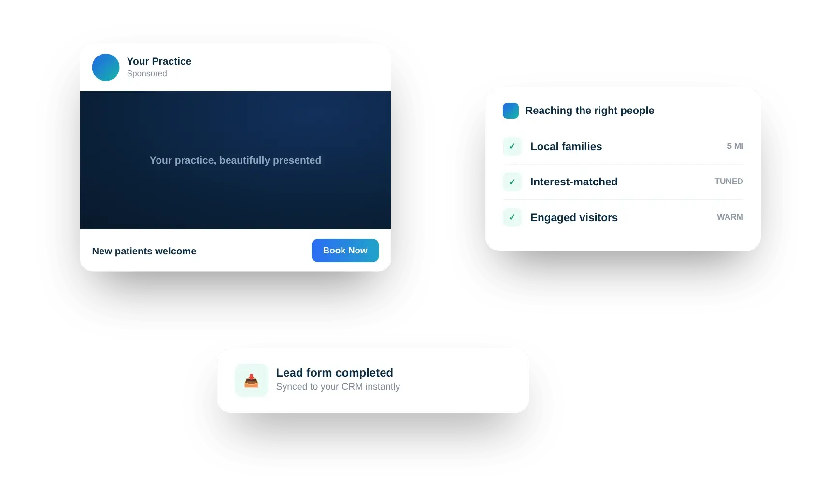Toggle the Interest-matched checkmark

[x=512, y=182]
